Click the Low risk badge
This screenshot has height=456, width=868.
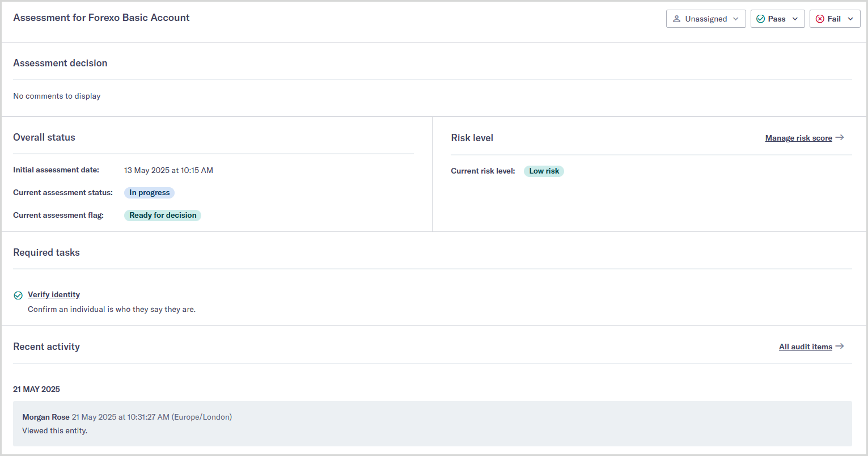click(544, 171)
